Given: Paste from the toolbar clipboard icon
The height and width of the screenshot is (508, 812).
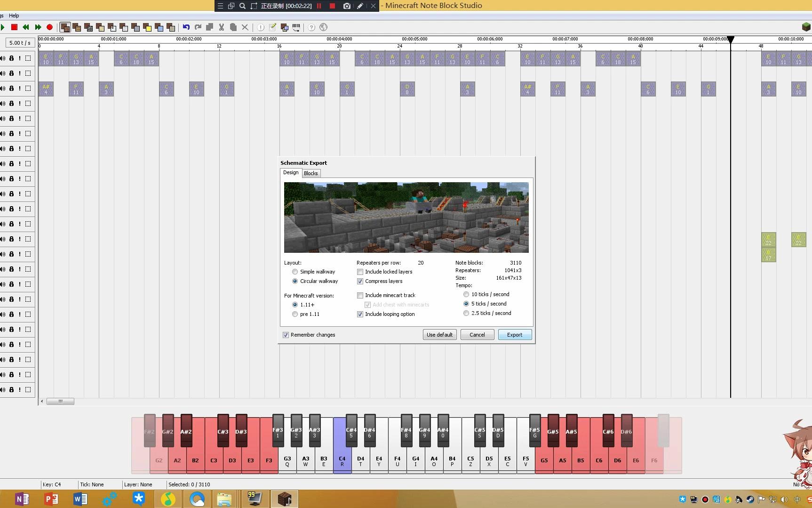Looking at the screenshot, I should [x=233, y=27].
